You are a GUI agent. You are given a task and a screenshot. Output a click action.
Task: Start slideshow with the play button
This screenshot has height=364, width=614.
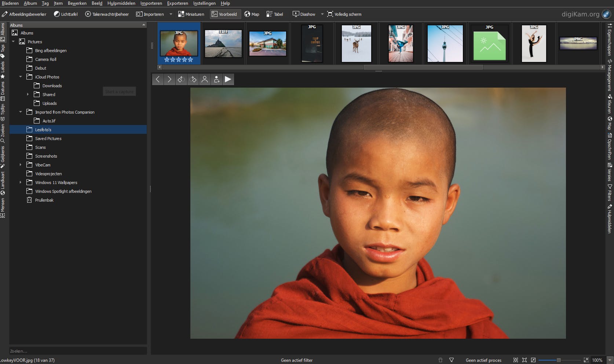[x=228, y=79]
